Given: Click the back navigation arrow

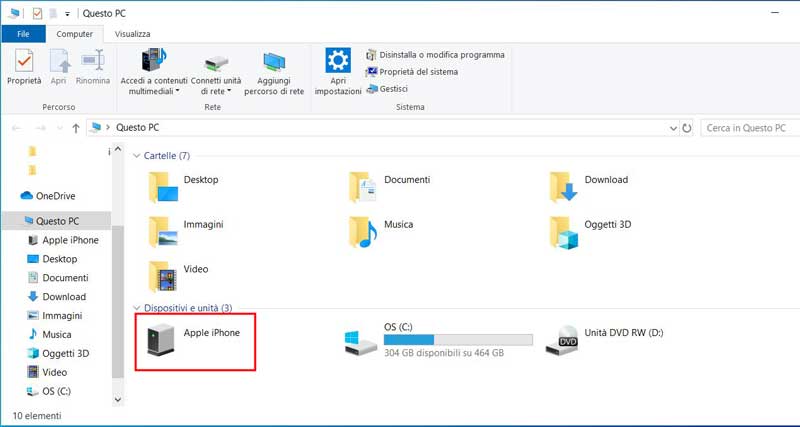Looking at the screenshot, I should click(16, 128).
